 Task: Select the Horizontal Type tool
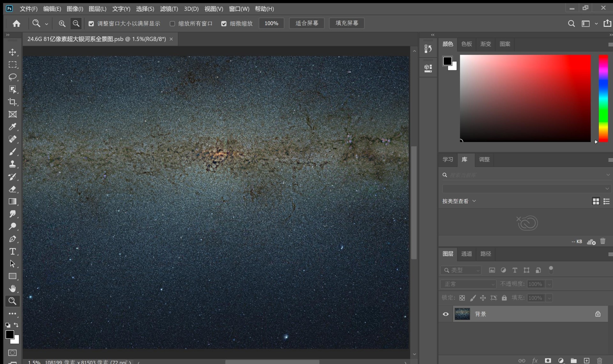pyautogui.click(x=12, y=251)
